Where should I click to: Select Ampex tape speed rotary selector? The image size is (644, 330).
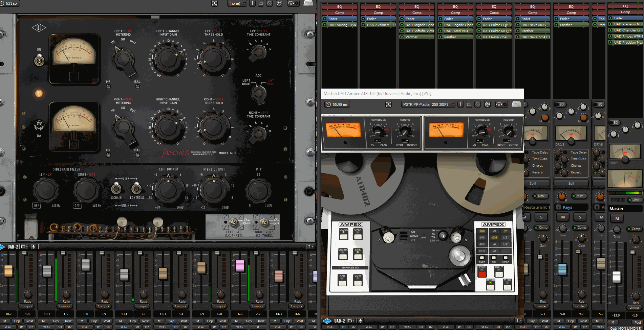443,235
